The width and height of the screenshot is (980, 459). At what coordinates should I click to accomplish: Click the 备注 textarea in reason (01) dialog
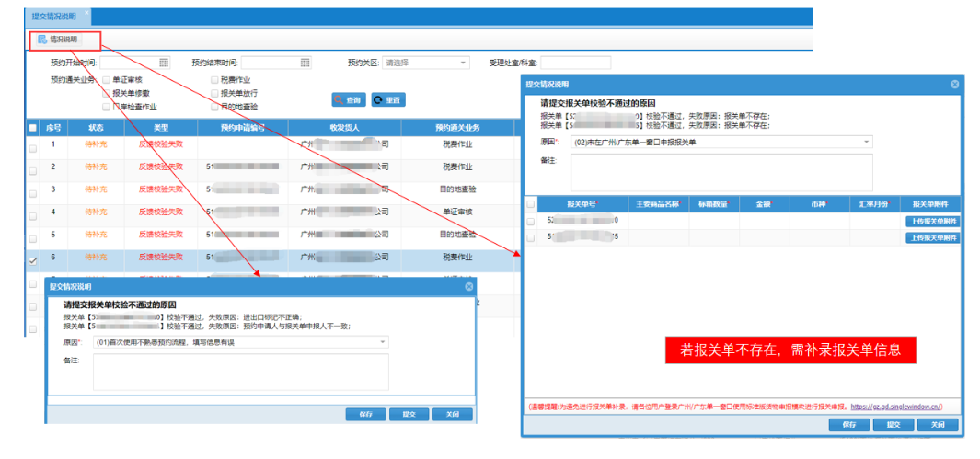tap(240, 373)
